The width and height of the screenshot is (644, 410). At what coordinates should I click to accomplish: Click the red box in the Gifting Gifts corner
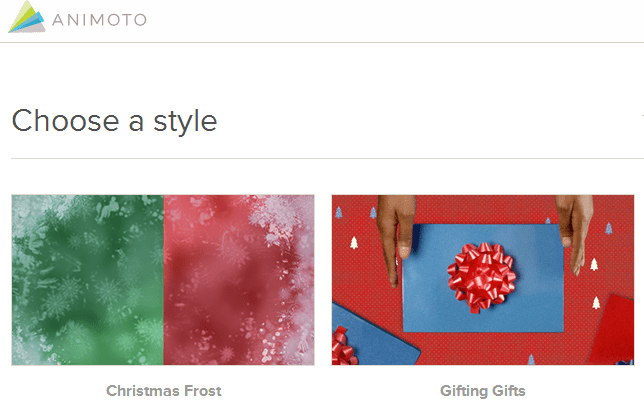612,330
